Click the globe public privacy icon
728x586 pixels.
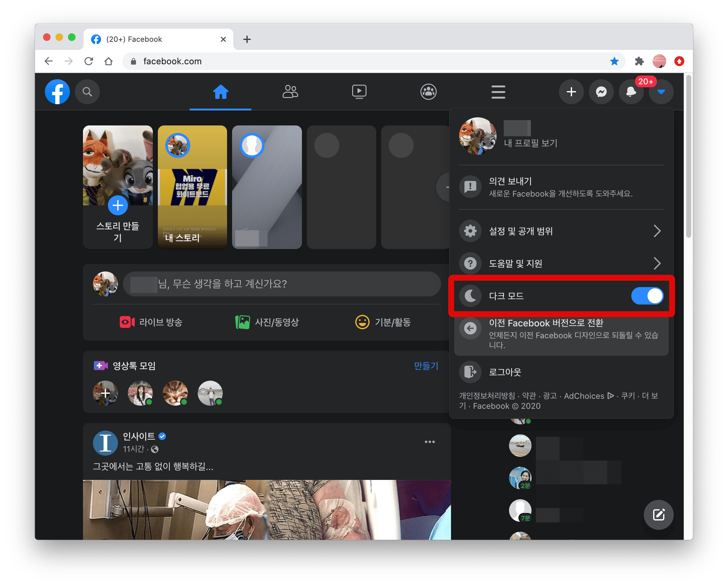155,449
